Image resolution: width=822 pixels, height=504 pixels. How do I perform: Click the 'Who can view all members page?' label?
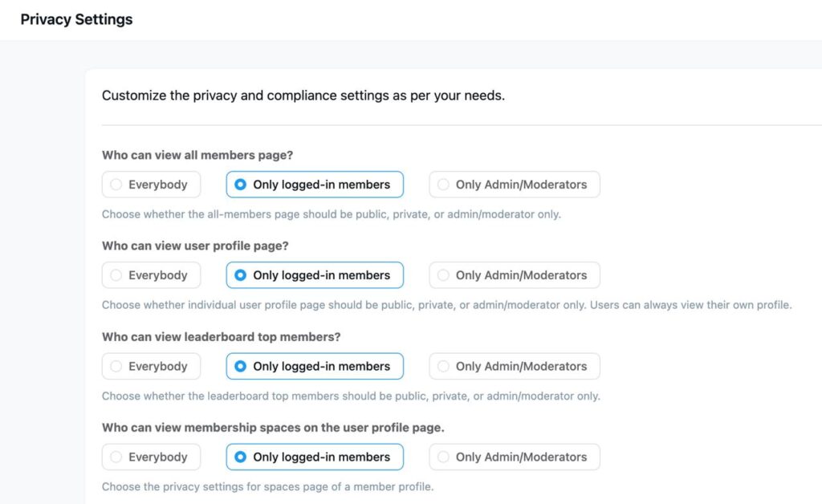click(197, 155)
